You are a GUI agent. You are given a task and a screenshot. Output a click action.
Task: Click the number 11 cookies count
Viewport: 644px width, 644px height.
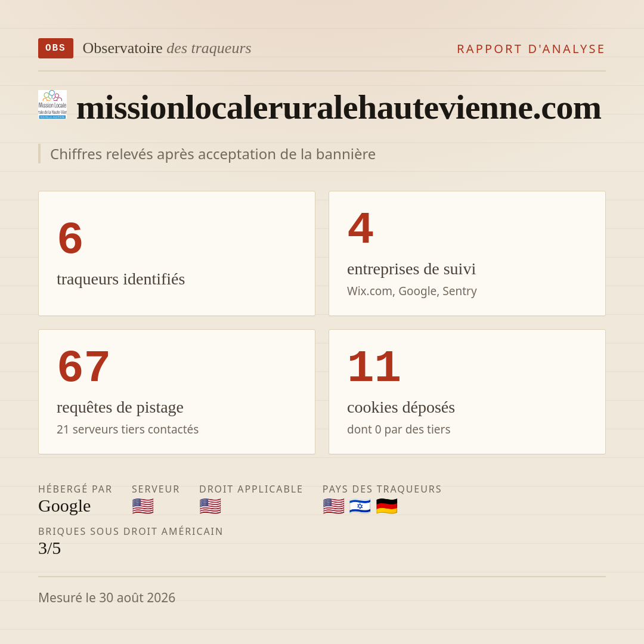point(374,366)
